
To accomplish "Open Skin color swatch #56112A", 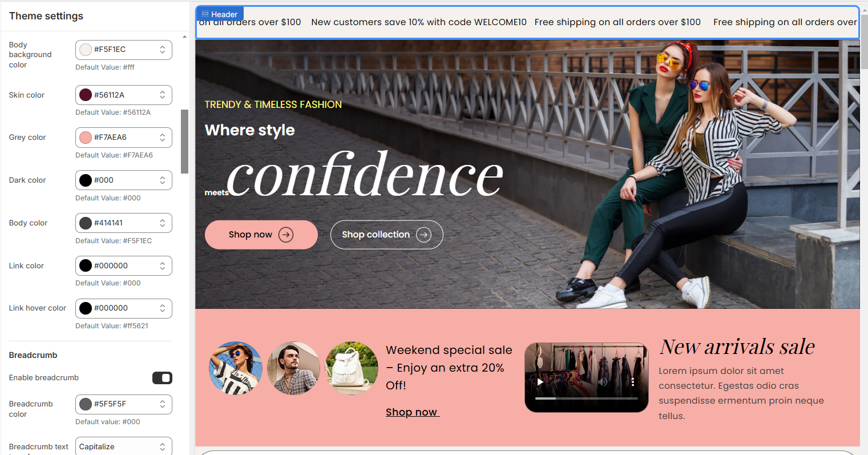I will click(86, 95).
